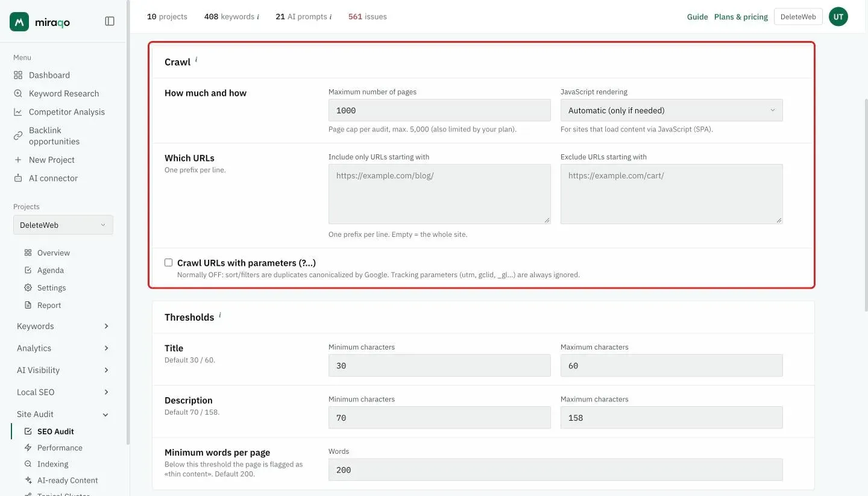
Task: Enable Crawl URLs with parameters checkbox
Action: [169, 263]
